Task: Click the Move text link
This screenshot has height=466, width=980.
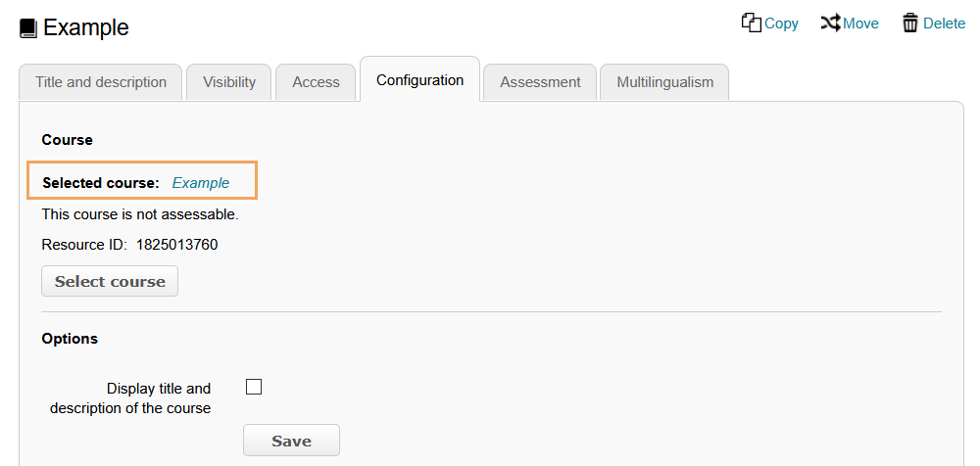Action: pos(860,23)
